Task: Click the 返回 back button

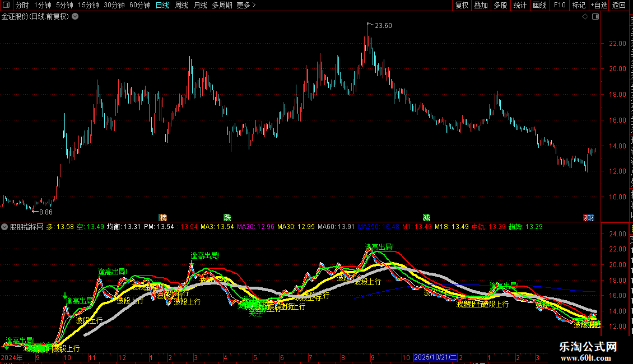Action: (x=618, y=5)
